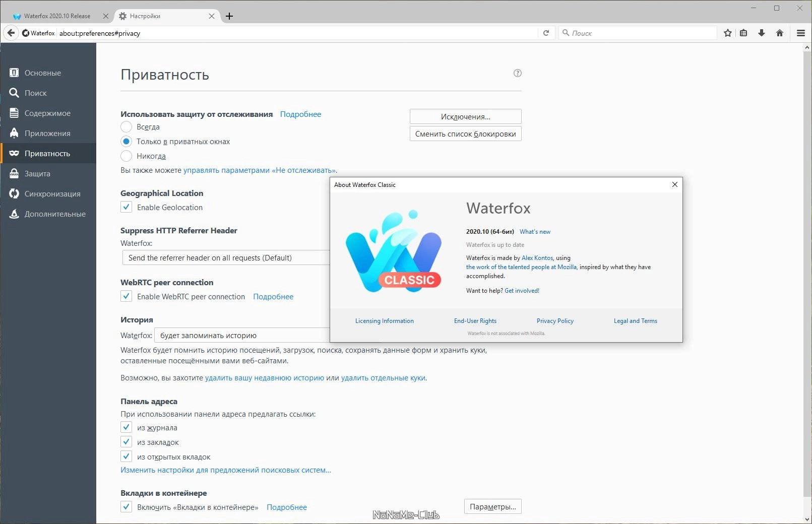The height and width of the screenshot is (524, 812).
Task: Open the referrer header dropdown
Action: coord(226,257)
